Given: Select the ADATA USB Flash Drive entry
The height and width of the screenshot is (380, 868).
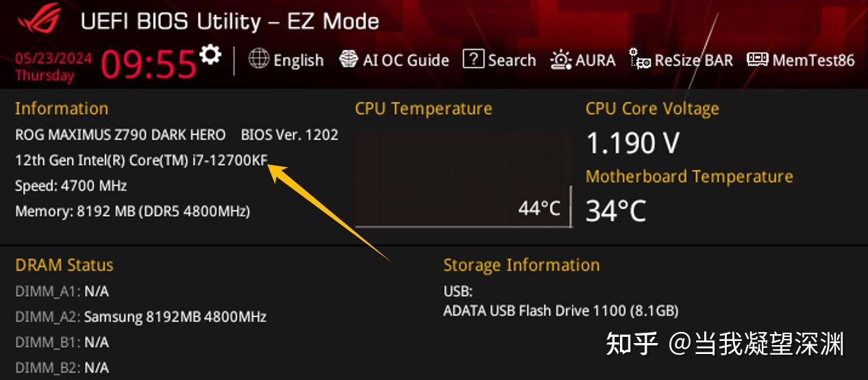Looking at the screenshot, I should (560, 311).
